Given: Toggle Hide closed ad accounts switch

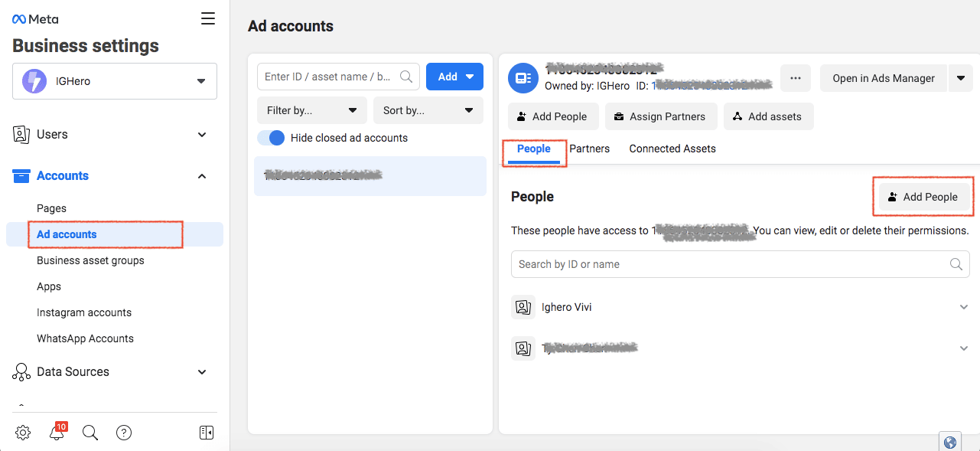Looking at the screenshot, I should [x=271, y=138].
